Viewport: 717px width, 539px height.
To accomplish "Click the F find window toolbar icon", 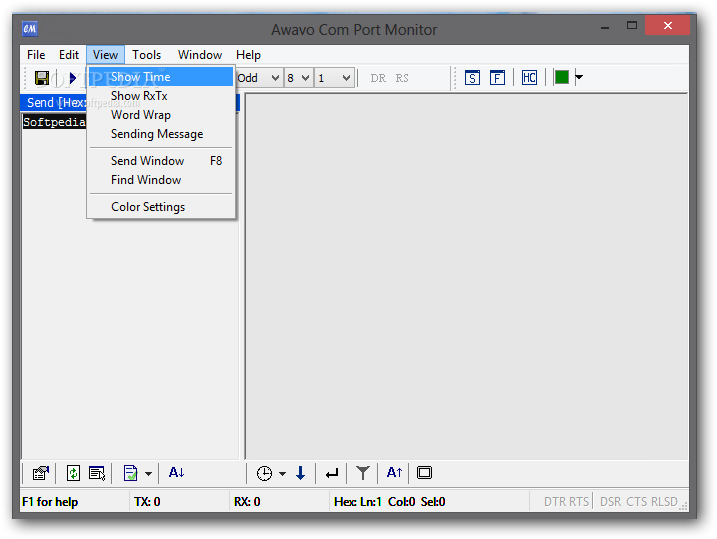I will pos(497,78).
